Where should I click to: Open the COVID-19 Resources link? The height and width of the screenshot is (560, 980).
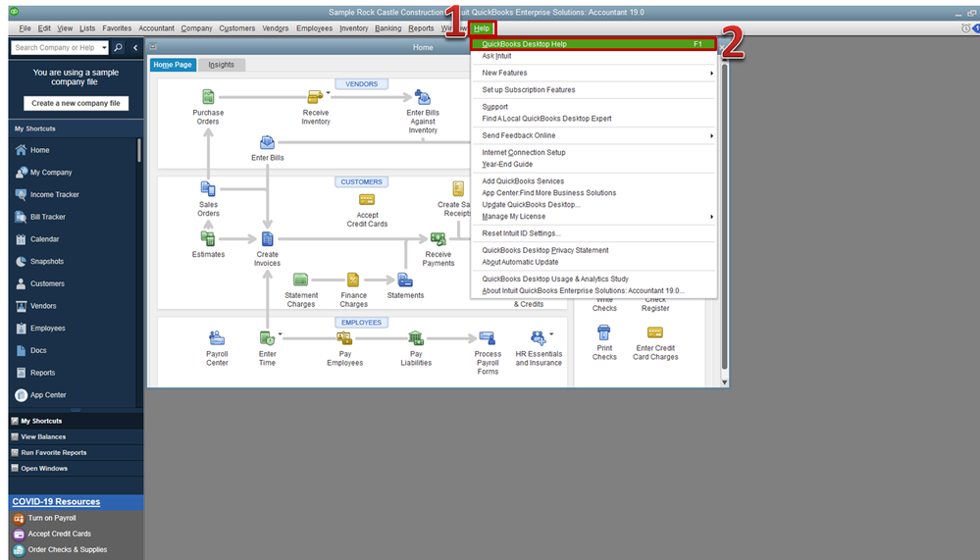56,502
